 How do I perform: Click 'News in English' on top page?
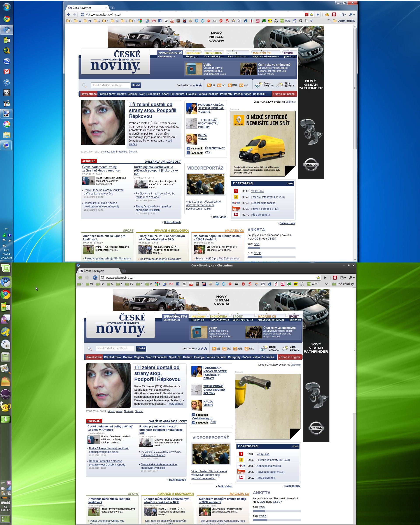(285, 94)
